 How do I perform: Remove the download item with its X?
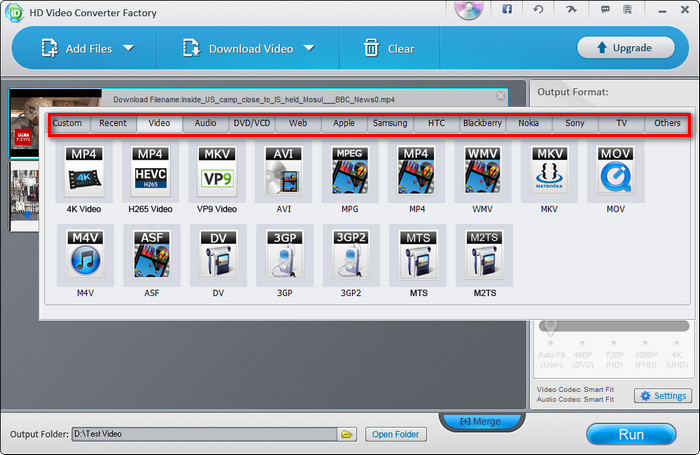[501, 96]
